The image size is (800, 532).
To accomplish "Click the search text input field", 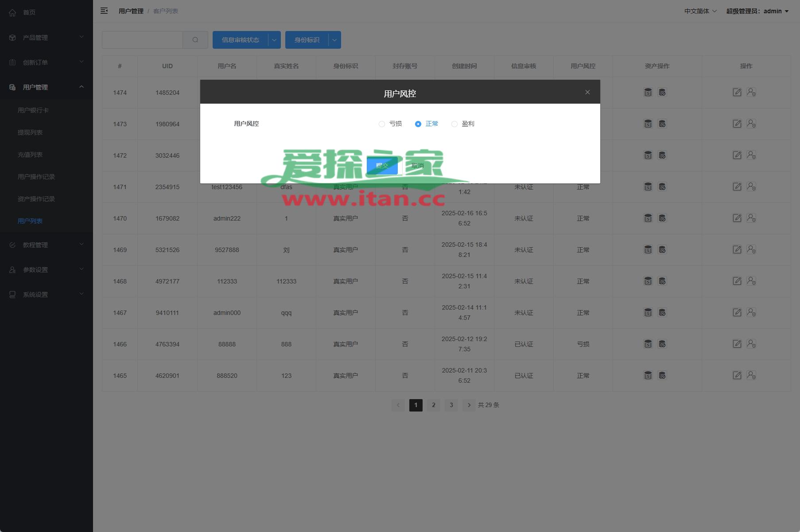I will [x=142, y=40].
